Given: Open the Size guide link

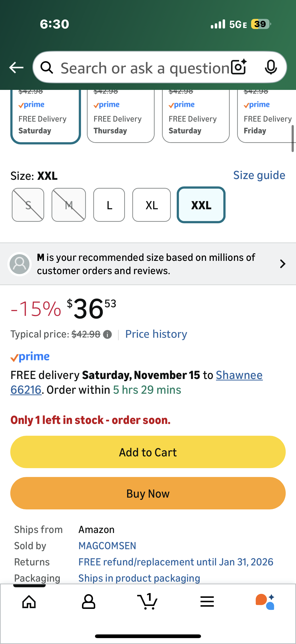Looking at the screenshot, I should (259, 175).
